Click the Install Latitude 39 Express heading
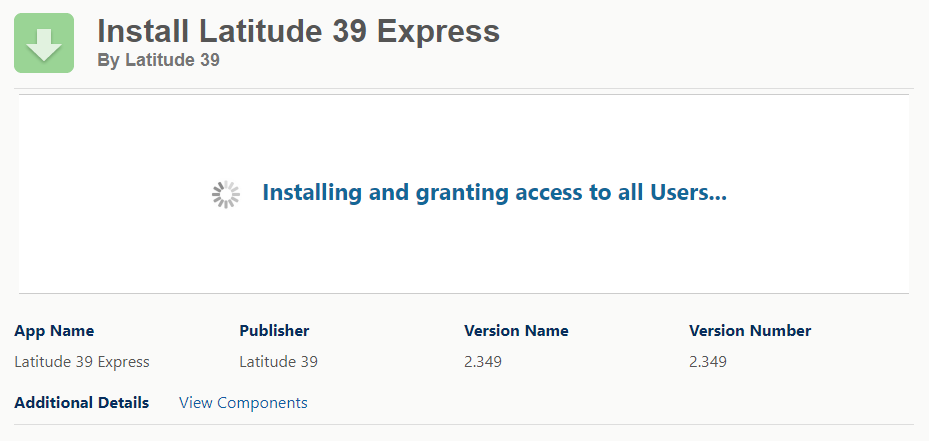 [x=299, y=31]
